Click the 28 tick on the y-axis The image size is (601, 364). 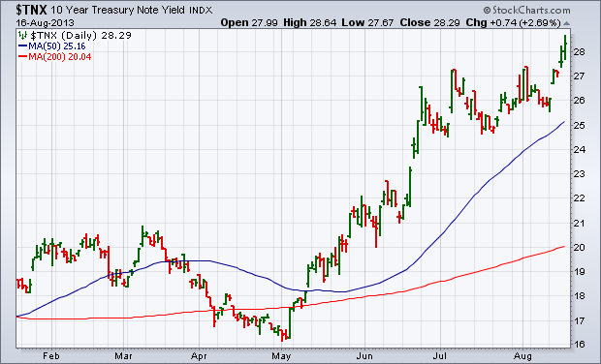(x=580, y=52)
